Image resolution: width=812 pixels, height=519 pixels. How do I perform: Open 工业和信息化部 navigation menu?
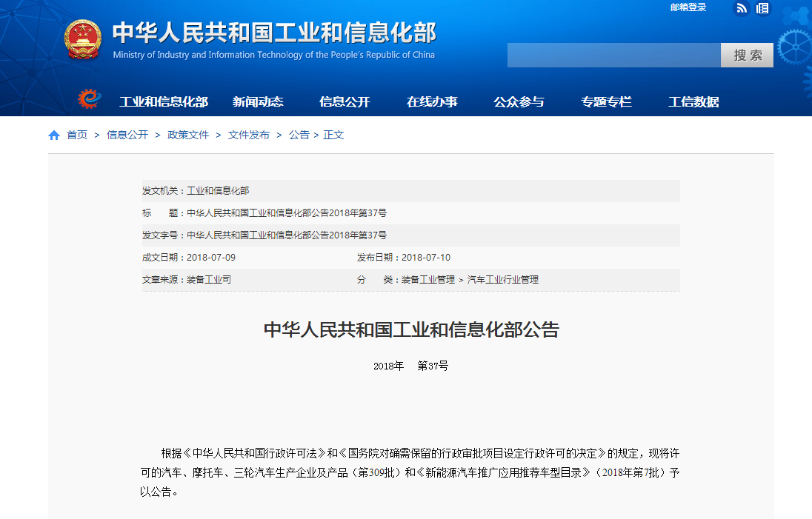(164, 102)
